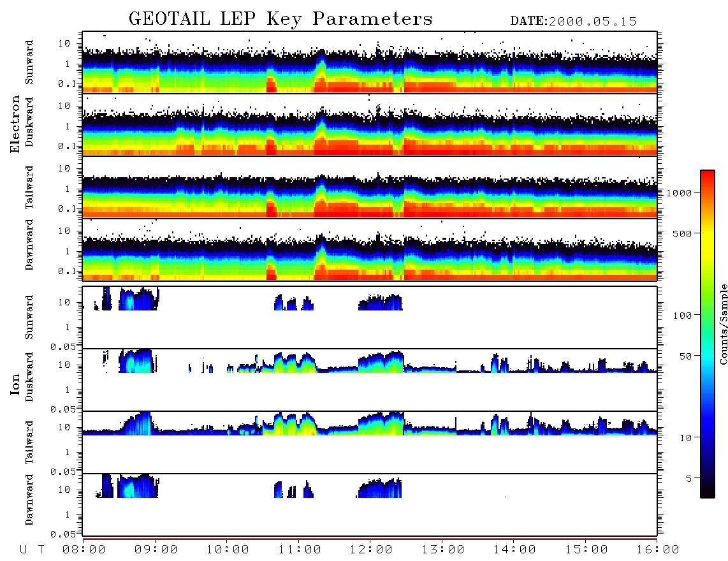Click the 50 colorbar tick label
This screenshot has width=728, height=561.
click(685, 356)
